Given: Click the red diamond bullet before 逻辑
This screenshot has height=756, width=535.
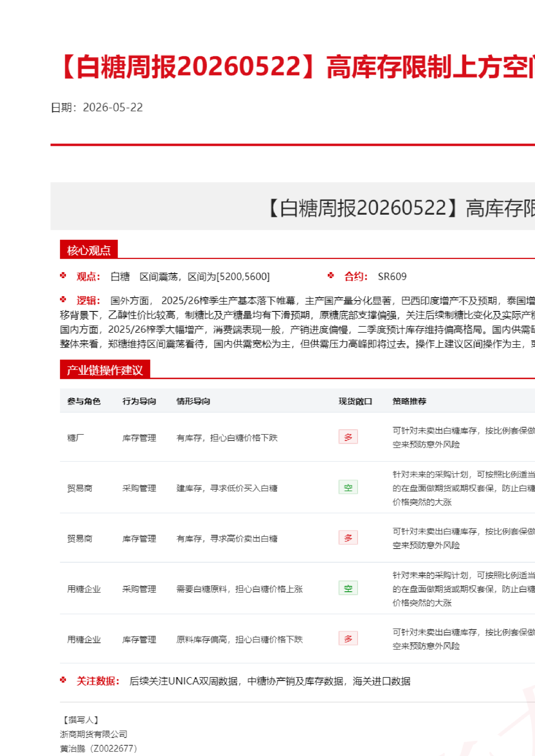Looking at the screenshot, I should click(x=63, y=299).
